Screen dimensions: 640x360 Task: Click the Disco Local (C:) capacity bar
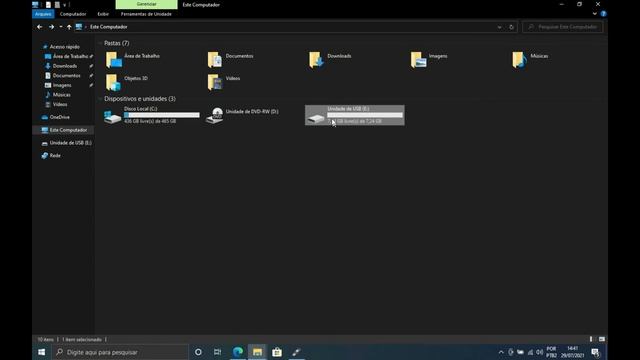[x=162, y=115]
